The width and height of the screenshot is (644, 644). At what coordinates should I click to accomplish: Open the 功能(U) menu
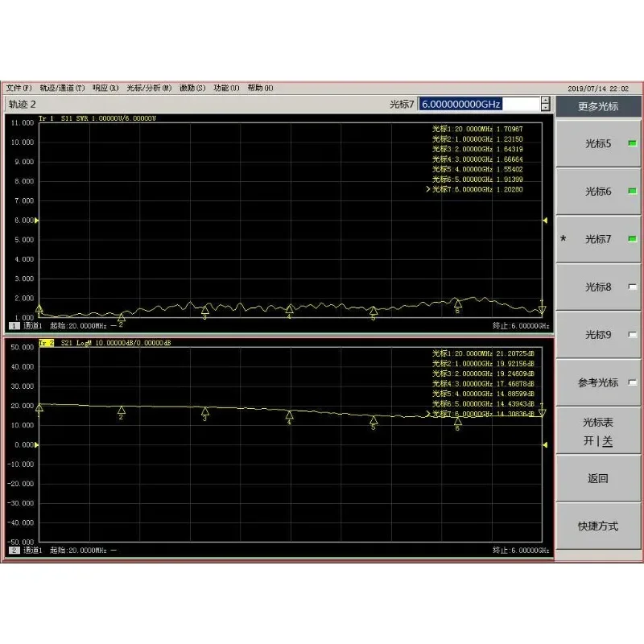pos(226,88)
